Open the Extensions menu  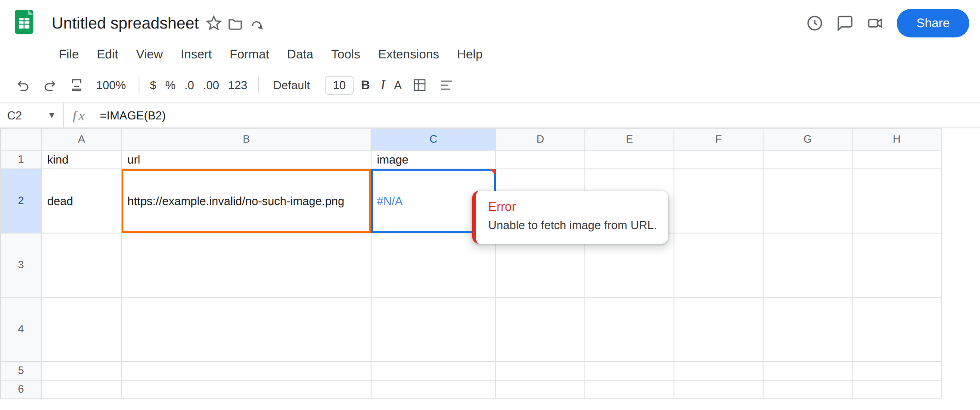408,54
